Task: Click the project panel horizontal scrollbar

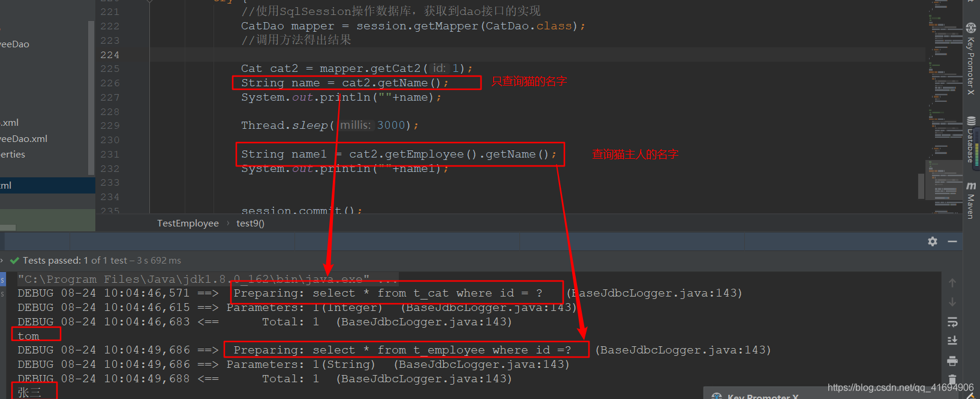Action: tap(8, 228)
